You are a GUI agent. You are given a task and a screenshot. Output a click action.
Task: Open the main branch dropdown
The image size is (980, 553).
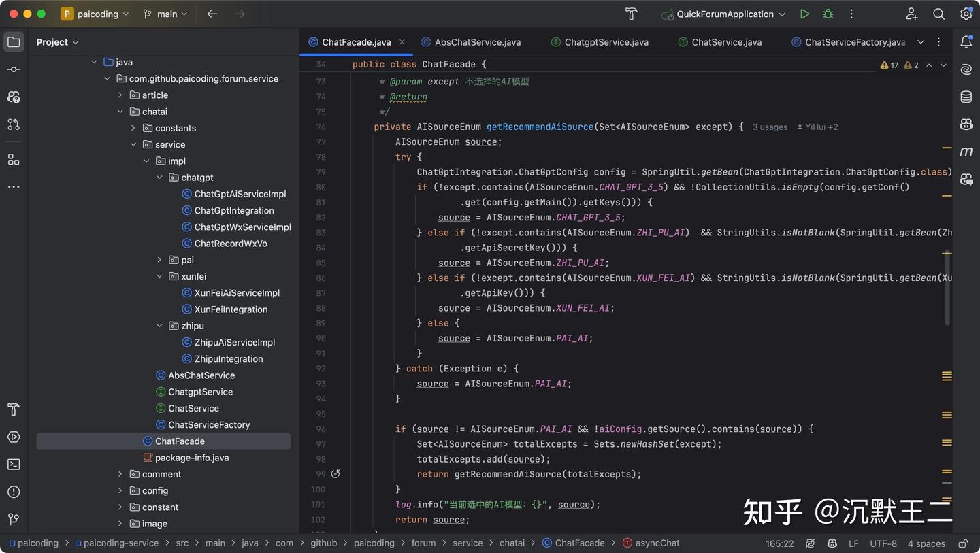[x=165, y=14]
